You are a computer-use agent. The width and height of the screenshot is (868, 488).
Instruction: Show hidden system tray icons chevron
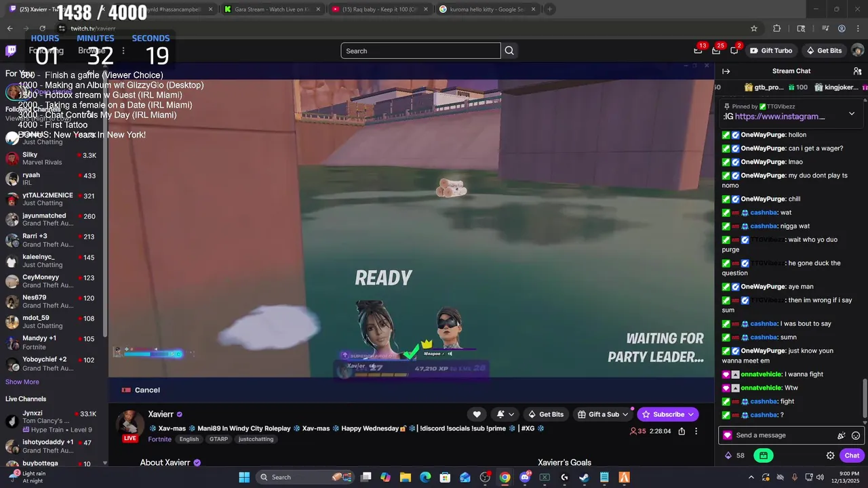pos(751,477)
